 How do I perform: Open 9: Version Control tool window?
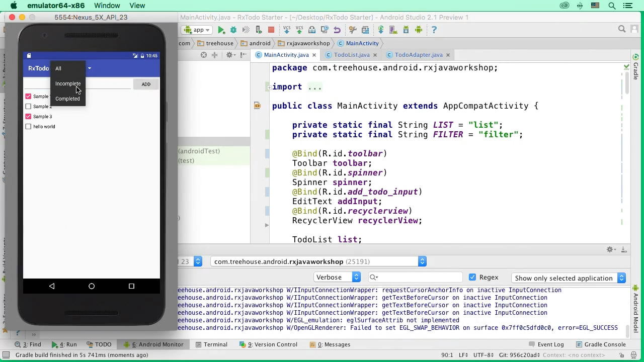click(268, 344)
